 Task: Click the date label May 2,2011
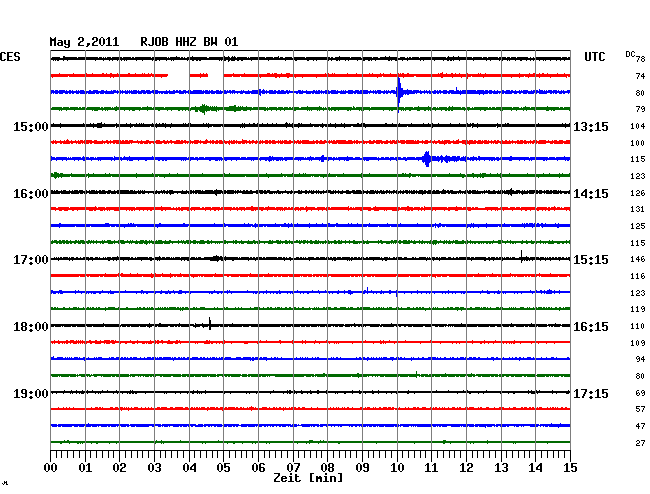[84, 42]
